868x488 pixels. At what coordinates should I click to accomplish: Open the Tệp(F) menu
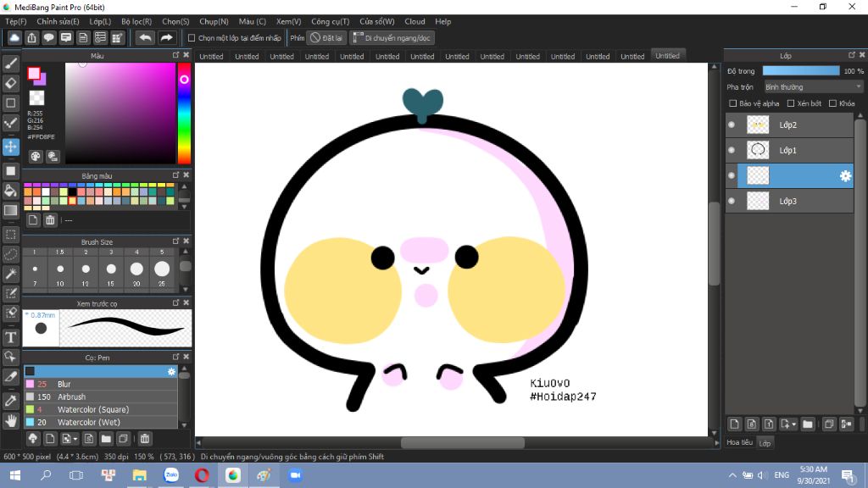[x=16, y=21]
